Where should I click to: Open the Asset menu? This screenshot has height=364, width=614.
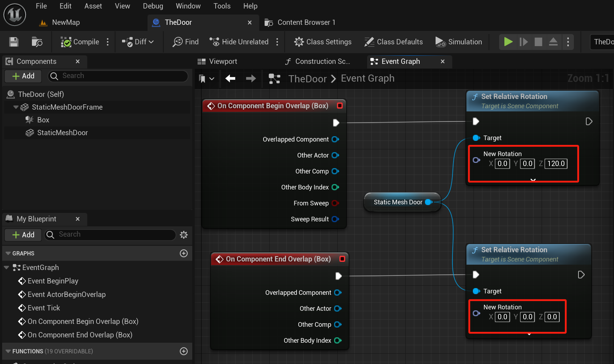pos(93,6)
